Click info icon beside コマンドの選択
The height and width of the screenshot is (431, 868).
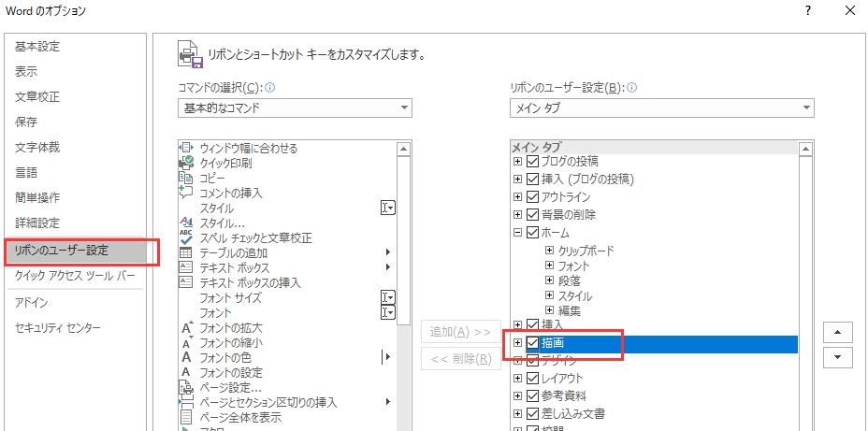[x=270, y=88]
